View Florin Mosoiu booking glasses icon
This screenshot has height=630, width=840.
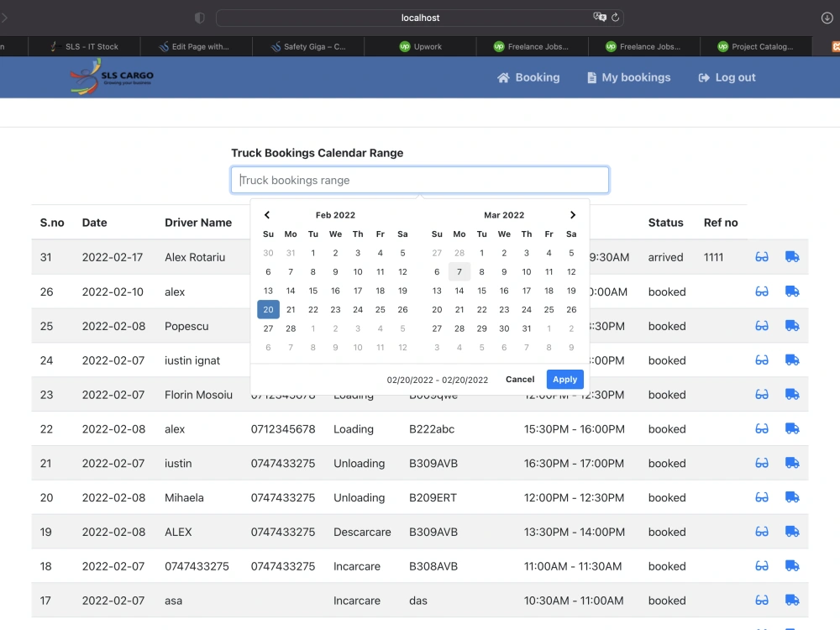(762, 394)
